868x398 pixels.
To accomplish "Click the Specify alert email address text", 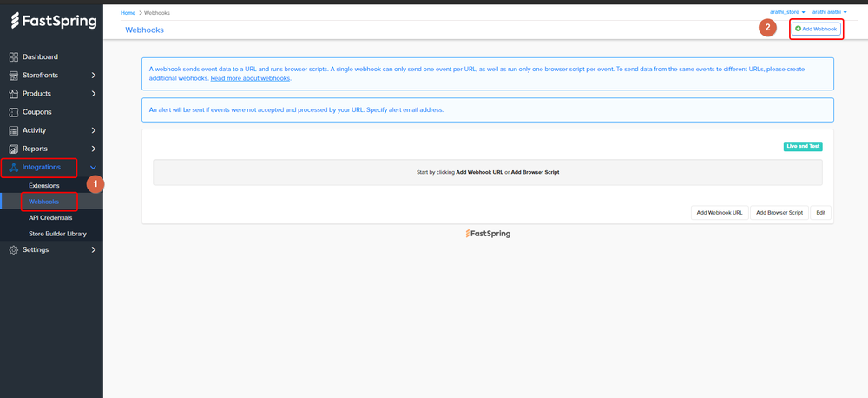I will 404,109.
